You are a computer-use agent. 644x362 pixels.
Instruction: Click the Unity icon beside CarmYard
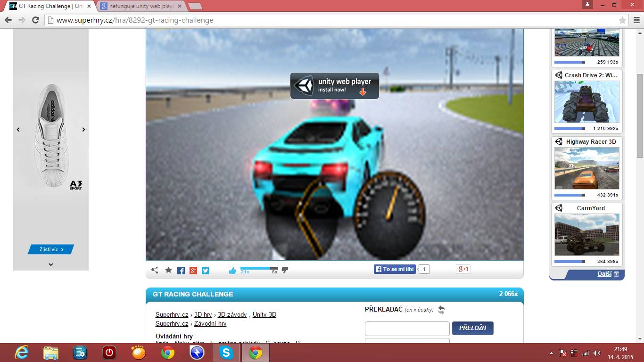(x=559, y=208)
